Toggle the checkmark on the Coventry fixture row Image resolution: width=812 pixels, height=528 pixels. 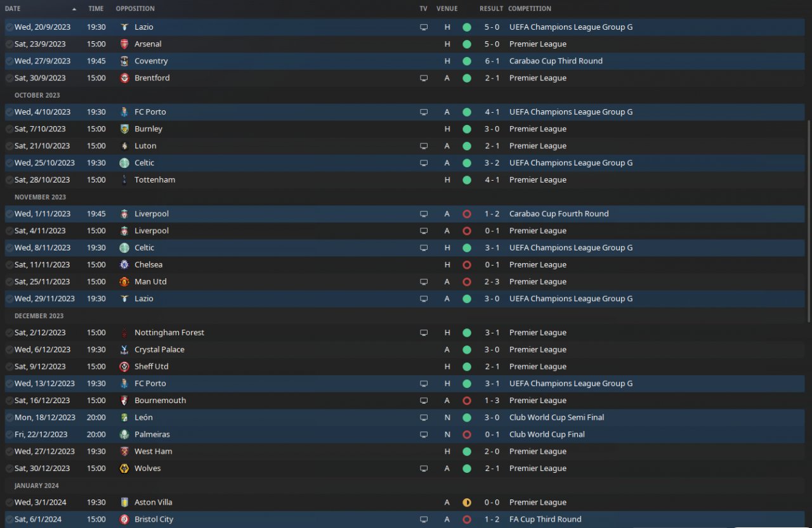(9, 61)
